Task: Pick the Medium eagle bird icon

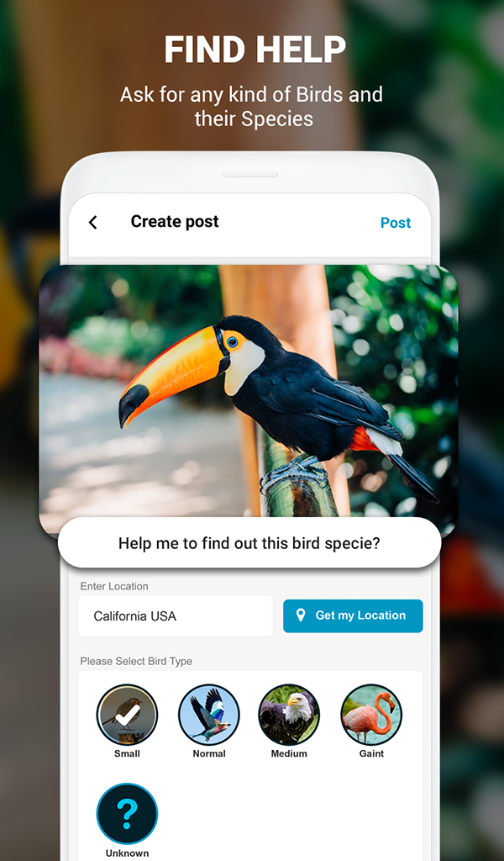Action: click(289, 715)
